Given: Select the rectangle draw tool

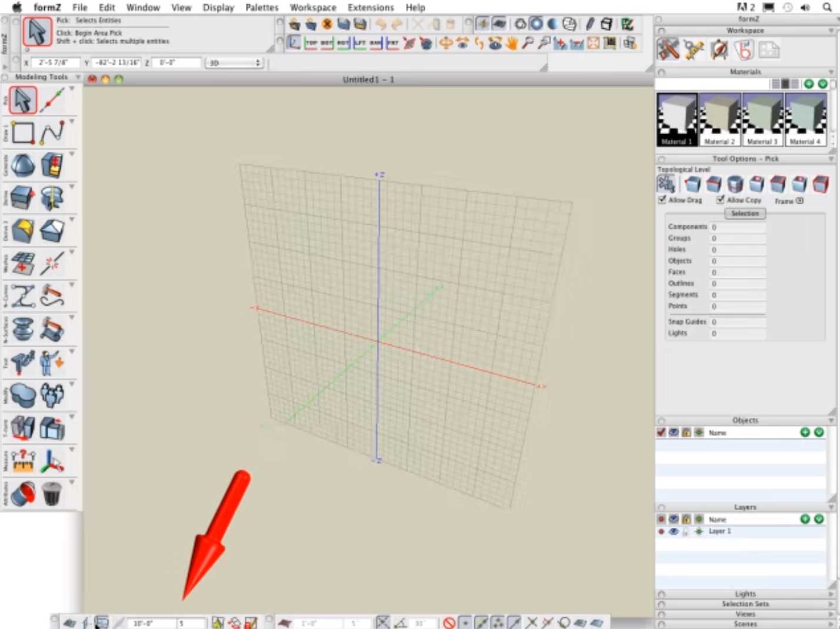Looking at the screenshot, I should pos(22,133).
